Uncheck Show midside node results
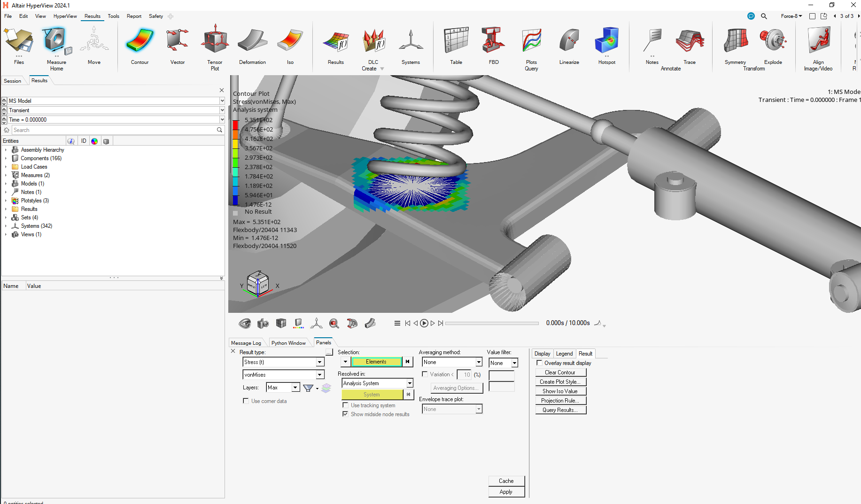This screenshot has height=504, width=861. [345, 414]
